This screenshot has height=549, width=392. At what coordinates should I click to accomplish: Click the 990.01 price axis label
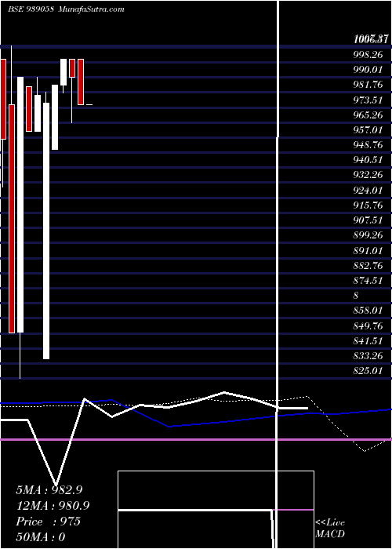point(368,70)
